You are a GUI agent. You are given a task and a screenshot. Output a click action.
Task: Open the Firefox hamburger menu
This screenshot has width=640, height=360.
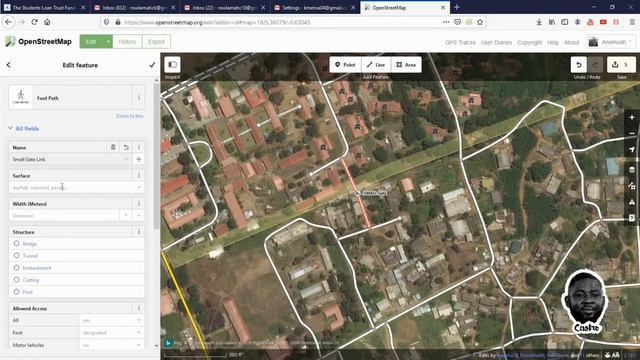coord(632,22)
